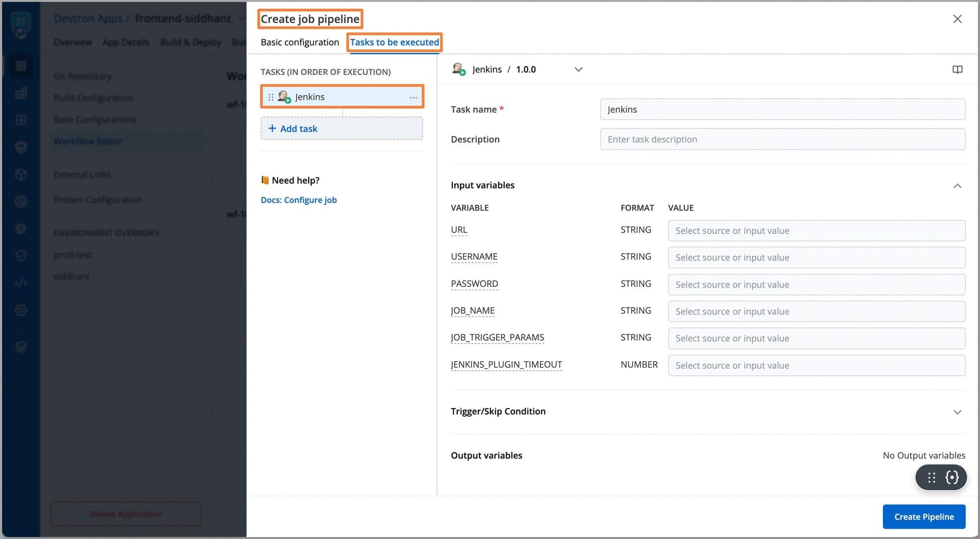Open the plugin documentation book icon
The width and height of the screenshot is (980, 539).
tap(957, 70)
